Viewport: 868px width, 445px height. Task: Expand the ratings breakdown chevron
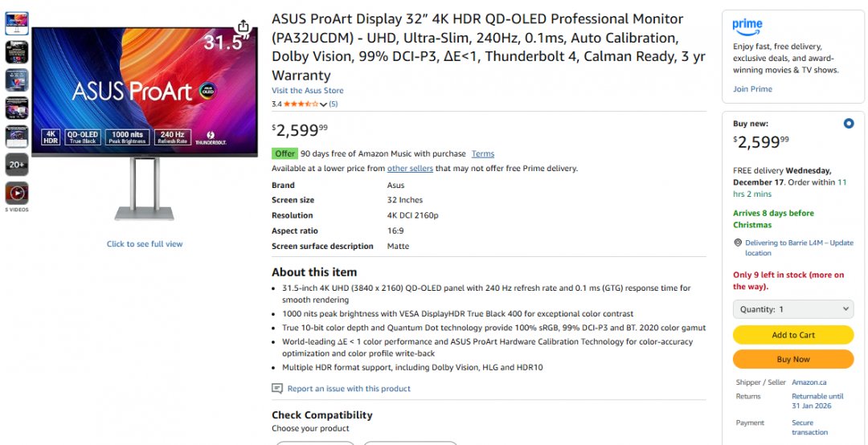[323, 104]
